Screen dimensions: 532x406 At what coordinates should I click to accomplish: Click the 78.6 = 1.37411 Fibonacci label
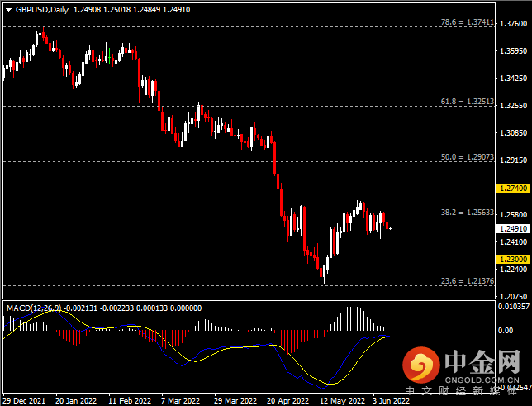(x=468, y=22)
